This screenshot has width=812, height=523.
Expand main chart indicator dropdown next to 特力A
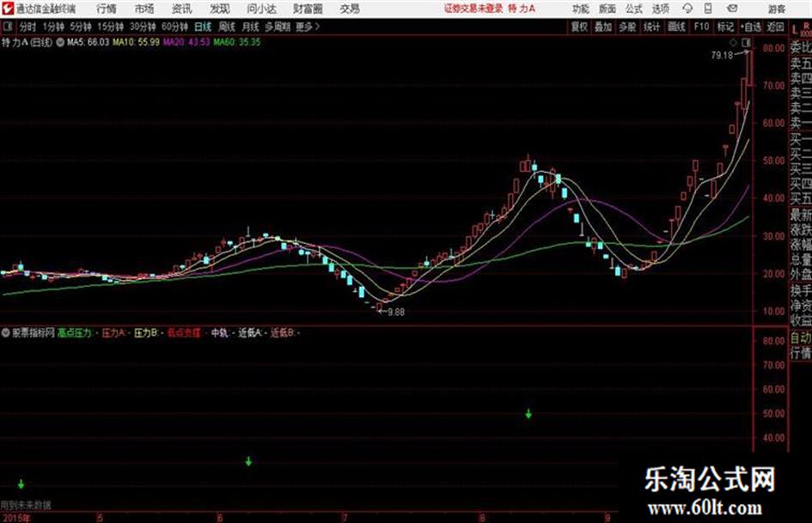click(60, 42)
